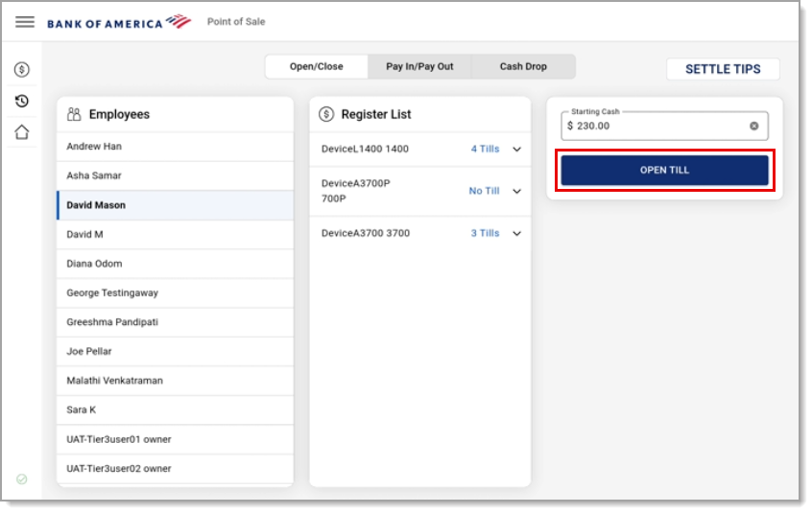This screenshot has width=812, height=513.
Task: Expand the DeviceA3700P 700P register
Action: [516, 192]
